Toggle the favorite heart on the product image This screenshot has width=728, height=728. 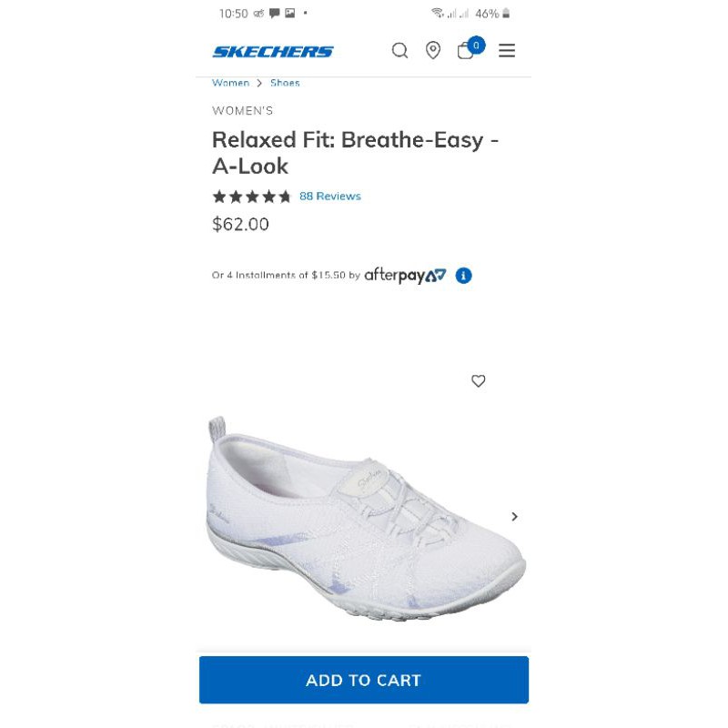coord(478,381)
